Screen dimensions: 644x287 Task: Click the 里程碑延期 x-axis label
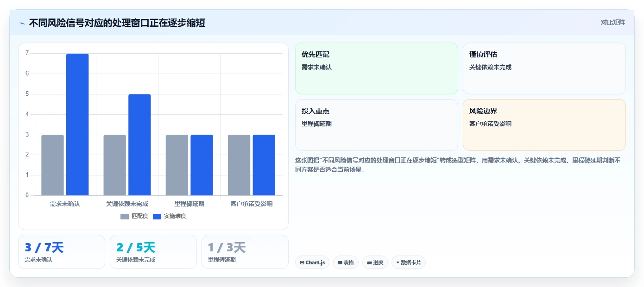[189, 204]
